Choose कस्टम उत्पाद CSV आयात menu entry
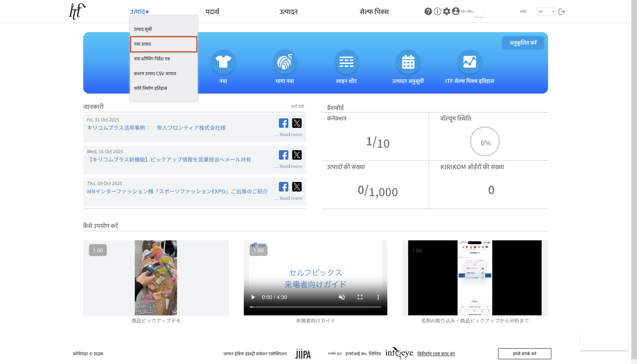This screenshot has width=637, height=364. [x=155, y=74]
